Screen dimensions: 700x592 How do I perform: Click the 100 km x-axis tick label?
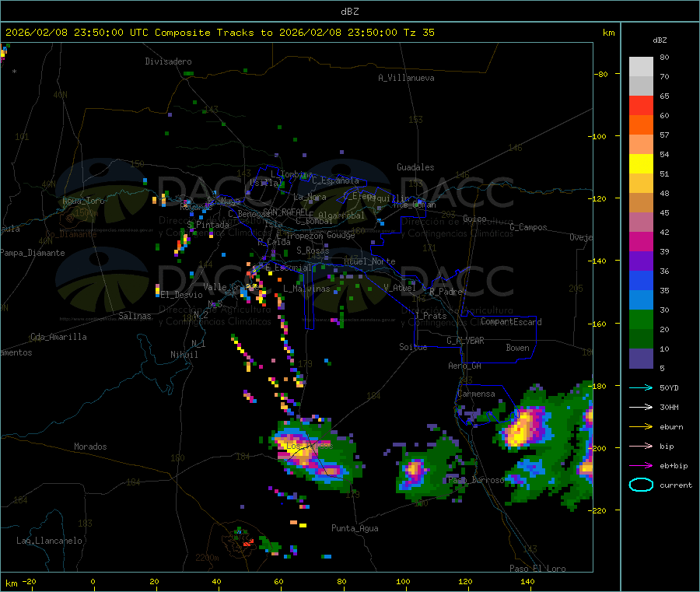pyautogui.click(x=403, y=581)
